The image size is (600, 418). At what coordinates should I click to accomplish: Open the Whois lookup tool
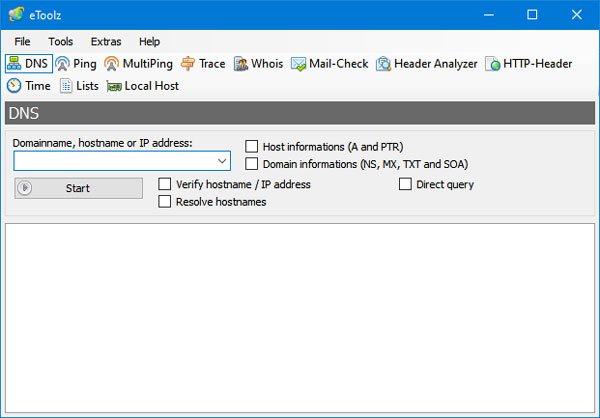(x=258, y=64)
